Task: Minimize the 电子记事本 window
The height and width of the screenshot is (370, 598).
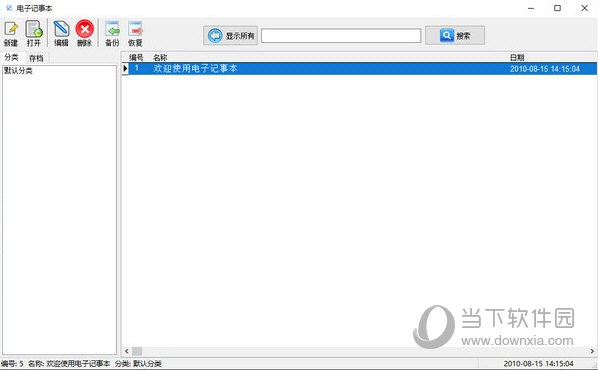Action: click(531, 8)
